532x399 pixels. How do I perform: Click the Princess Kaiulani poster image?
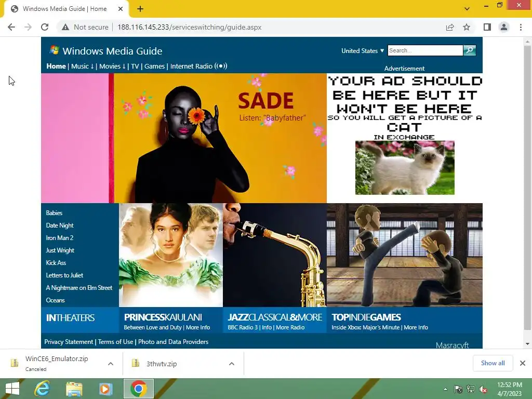(170, 255)
